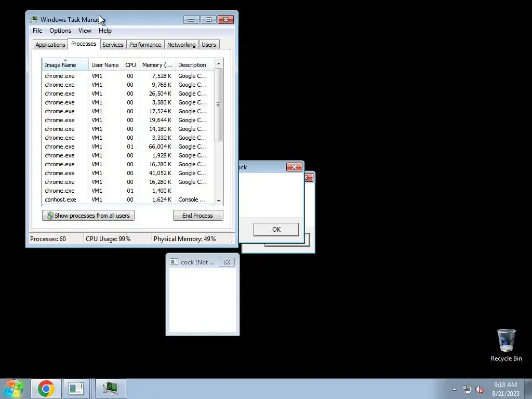Select the conhost.exe process row
The image size is (532, 399).
128,199
